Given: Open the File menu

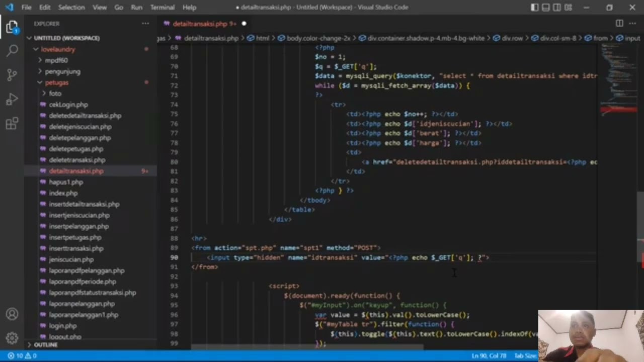Looking at the screenshot, I should (26, 8).
